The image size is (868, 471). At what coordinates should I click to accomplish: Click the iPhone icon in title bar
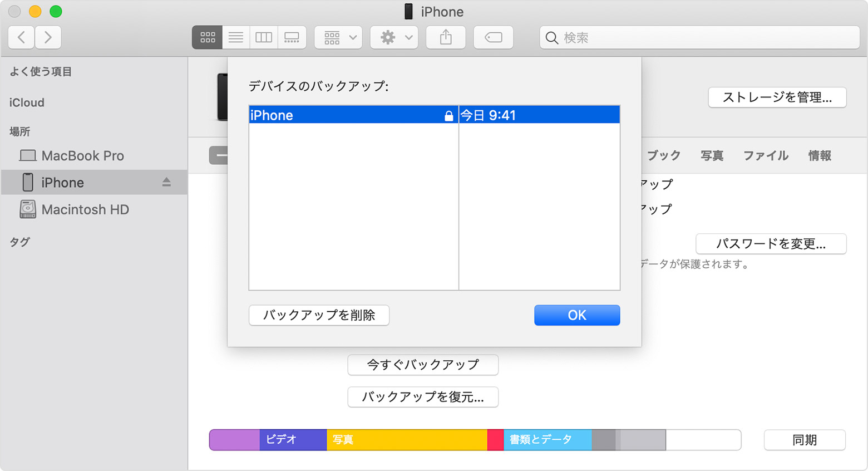pyautogui.click(x=408, y=12)
